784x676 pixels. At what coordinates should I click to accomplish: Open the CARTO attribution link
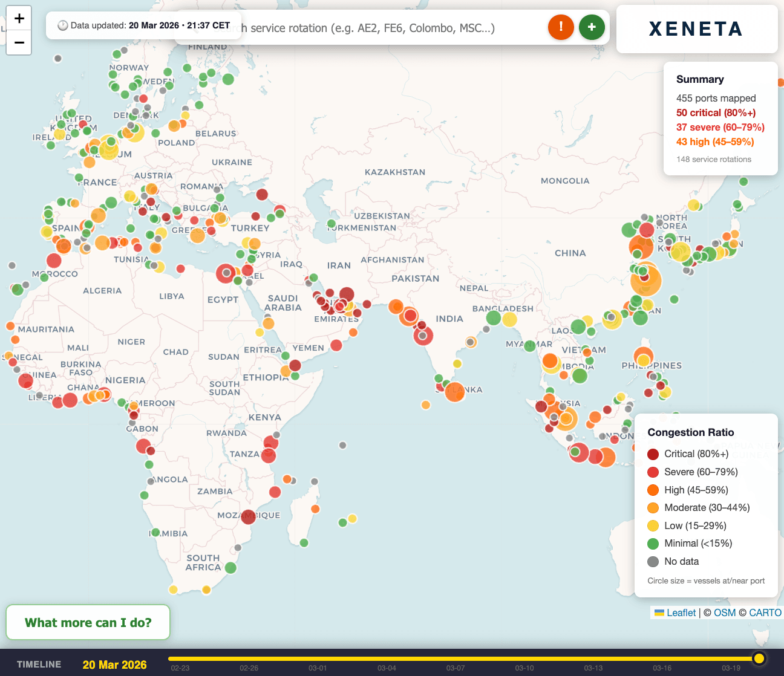(x=765, y=613)
